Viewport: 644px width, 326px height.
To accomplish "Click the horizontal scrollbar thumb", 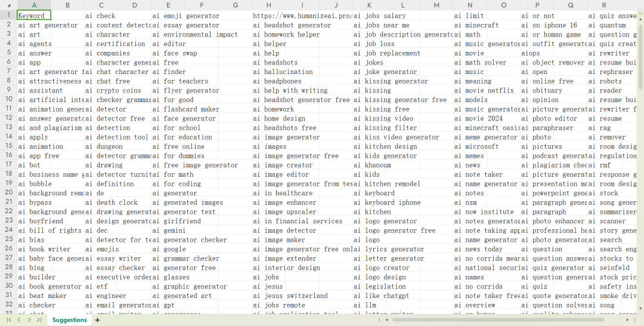I will click(498, 320).
